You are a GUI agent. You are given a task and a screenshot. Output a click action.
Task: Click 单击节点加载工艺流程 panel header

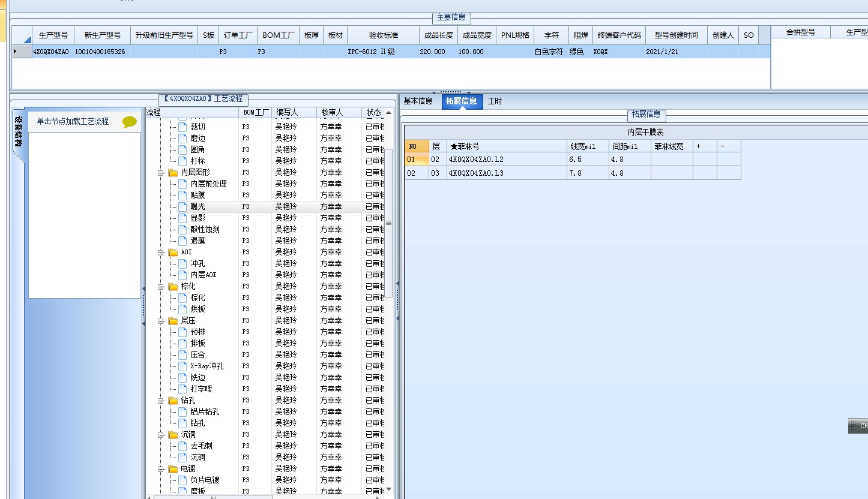85,121
